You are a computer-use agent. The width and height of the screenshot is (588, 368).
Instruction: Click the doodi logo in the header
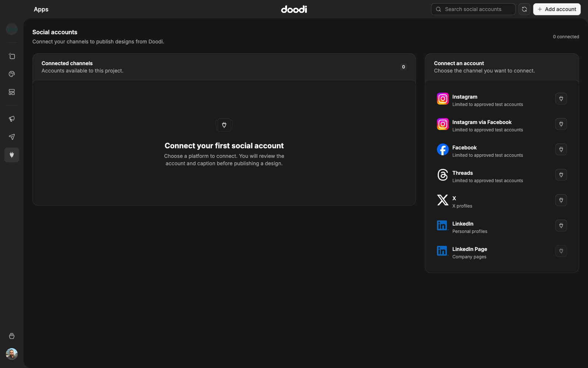click(294, 9)
